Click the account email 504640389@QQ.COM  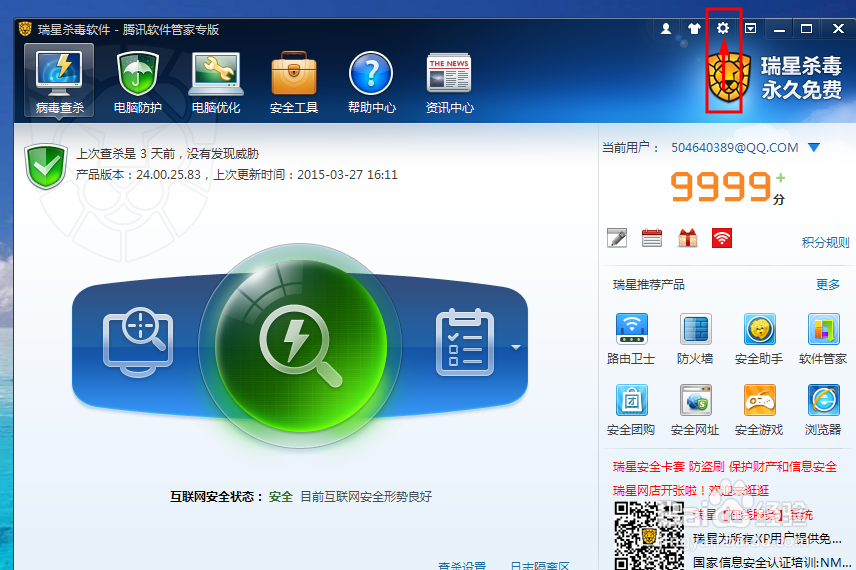point(734,147)
